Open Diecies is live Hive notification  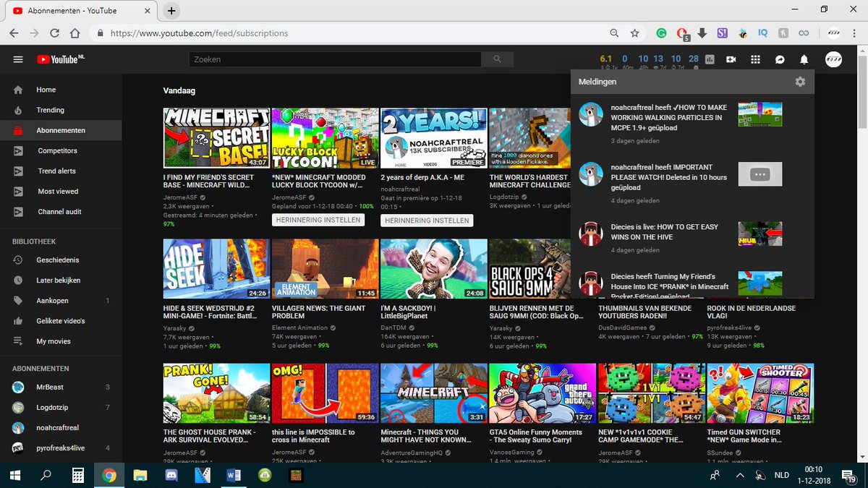(692, 237)
